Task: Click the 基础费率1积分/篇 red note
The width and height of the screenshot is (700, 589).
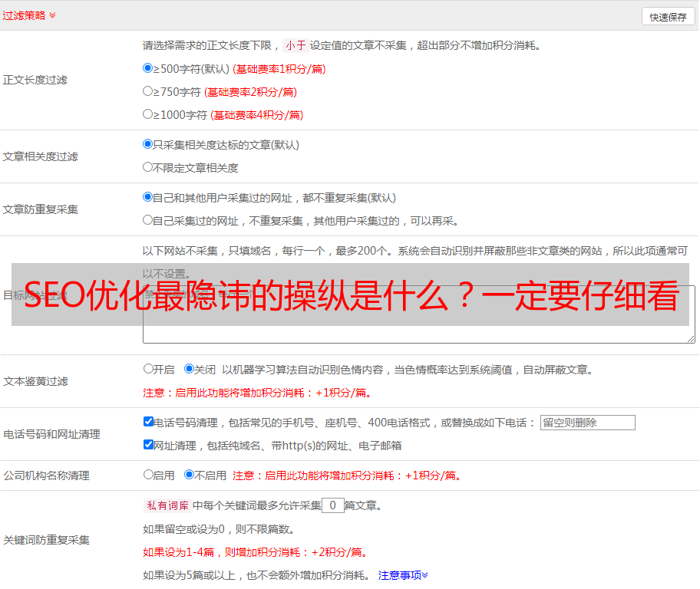Action: click(x=279, y=69)
